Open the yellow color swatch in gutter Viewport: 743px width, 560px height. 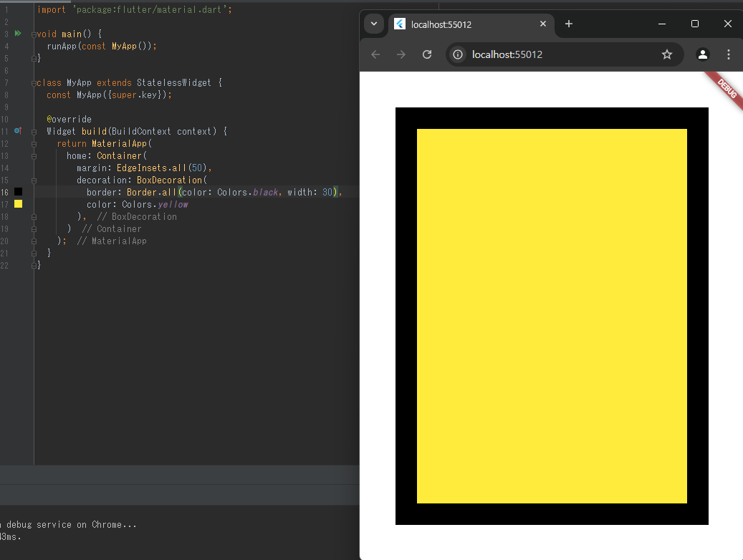(x=18, y=203)
